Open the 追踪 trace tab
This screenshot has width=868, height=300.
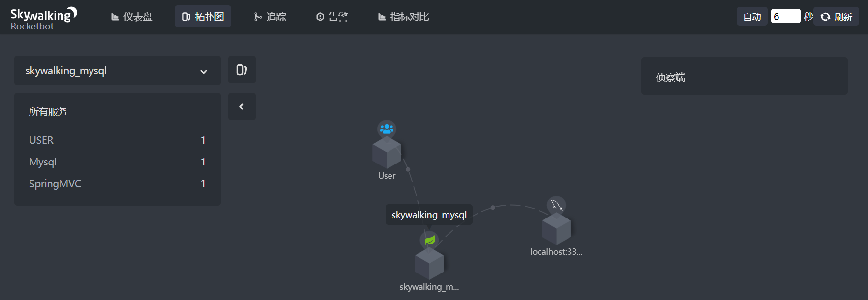click(x=270, y=17)
